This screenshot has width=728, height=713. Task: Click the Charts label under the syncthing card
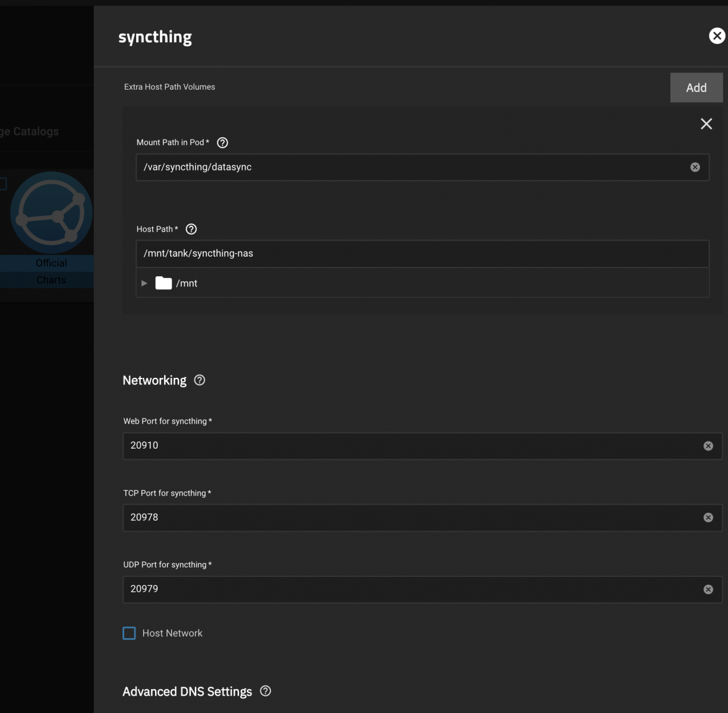point(51,280)
